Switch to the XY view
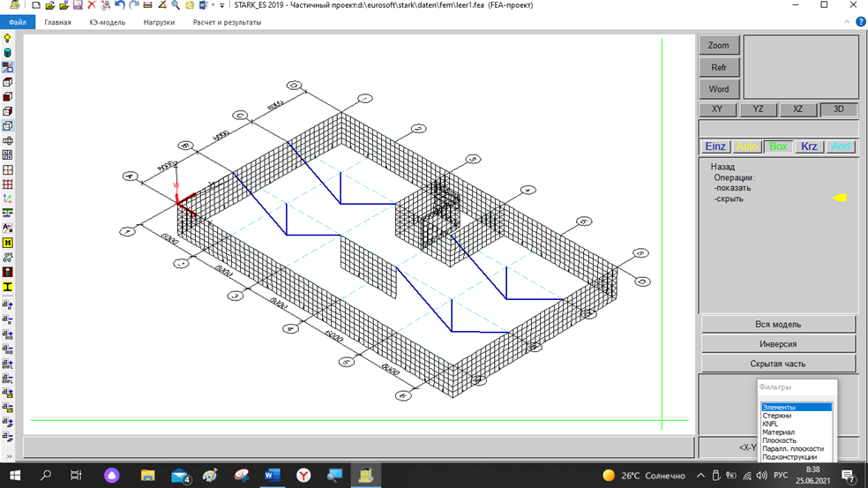 [x=717, y=109]
